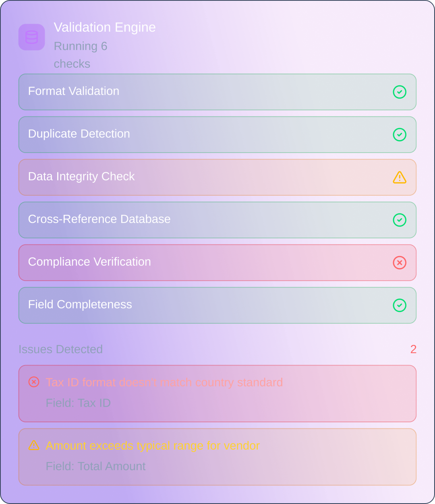Select the green checkmark on Format Validation

click(400, 92)
